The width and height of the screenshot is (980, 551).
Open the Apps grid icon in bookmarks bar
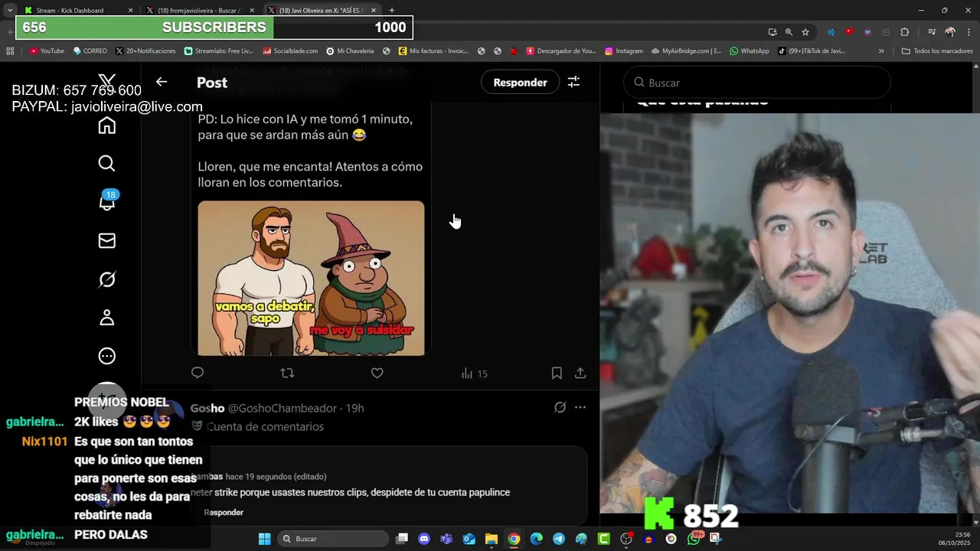point(10,51)
